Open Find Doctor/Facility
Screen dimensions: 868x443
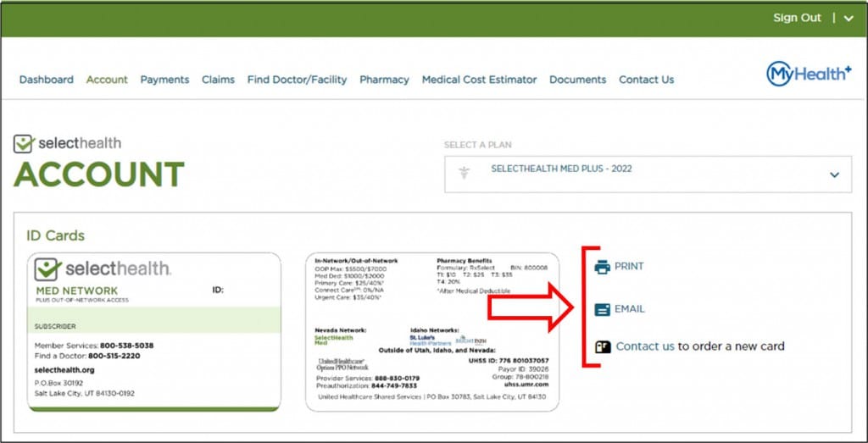(x=298, y=80)
